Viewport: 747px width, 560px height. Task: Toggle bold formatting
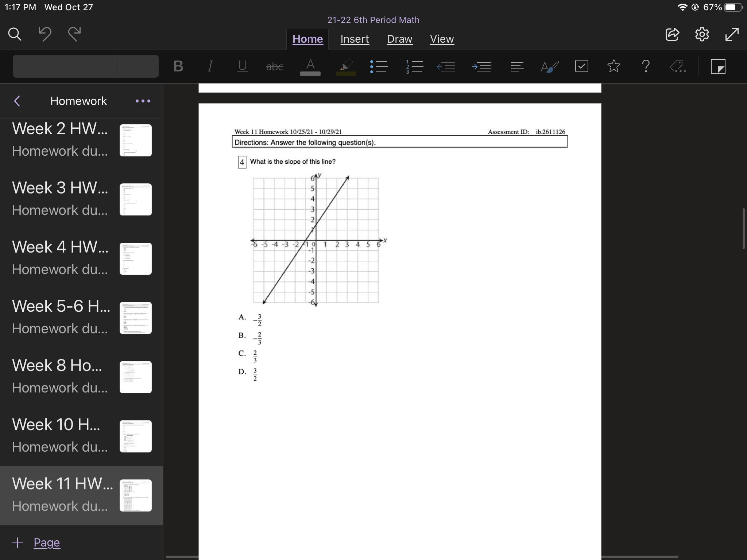pos(178,66)
